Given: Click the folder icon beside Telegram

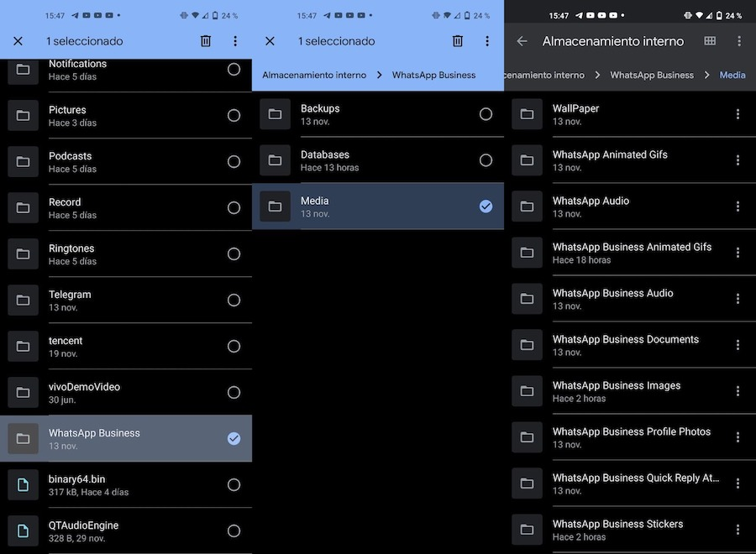Looking at the screenshot, I should 24,300.
